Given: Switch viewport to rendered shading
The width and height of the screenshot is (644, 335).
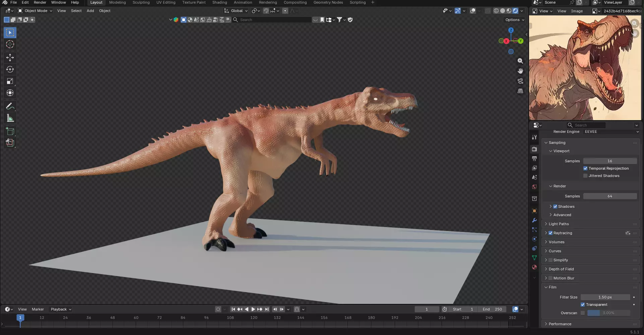Looking at the screenshot, I should 515,11.
